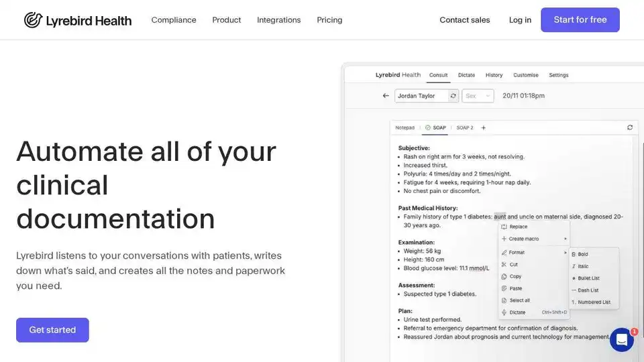644x362 pixels.
Task: Click 'Suspected type 1 diabetes.' line
Action: pyautogui.click(x=440, y=294)
